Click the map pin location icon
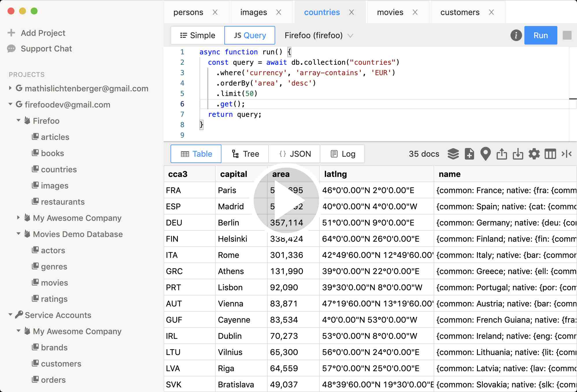Screen dimensions: 577x392 [485, 154]
